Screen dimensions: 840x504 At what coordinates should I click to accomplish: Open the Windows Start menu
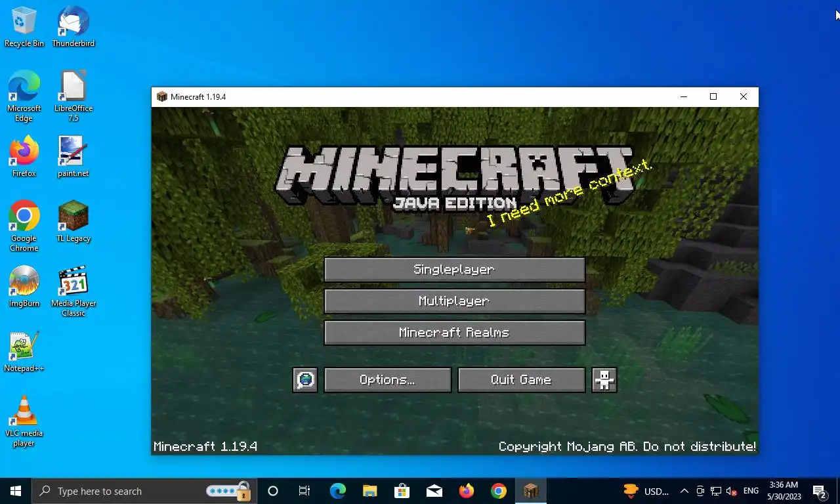point(16,491)
